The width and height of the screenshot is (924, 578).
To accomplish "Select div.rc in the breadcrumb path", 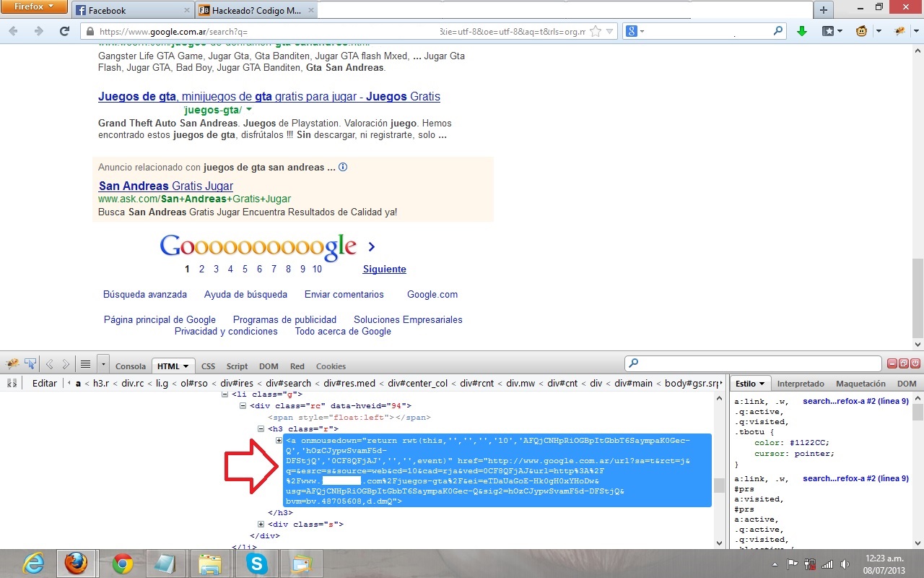I will pos(134,384).
